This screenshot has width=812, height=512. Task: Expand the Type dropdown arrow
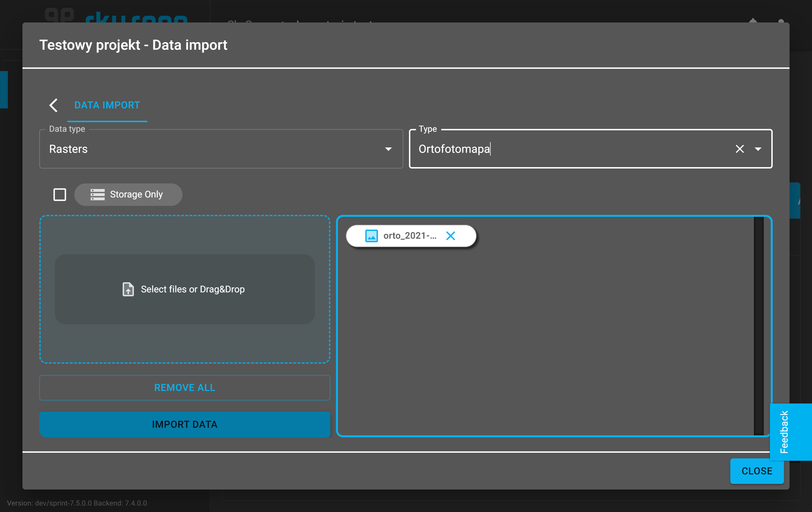(x=758, y=149)
